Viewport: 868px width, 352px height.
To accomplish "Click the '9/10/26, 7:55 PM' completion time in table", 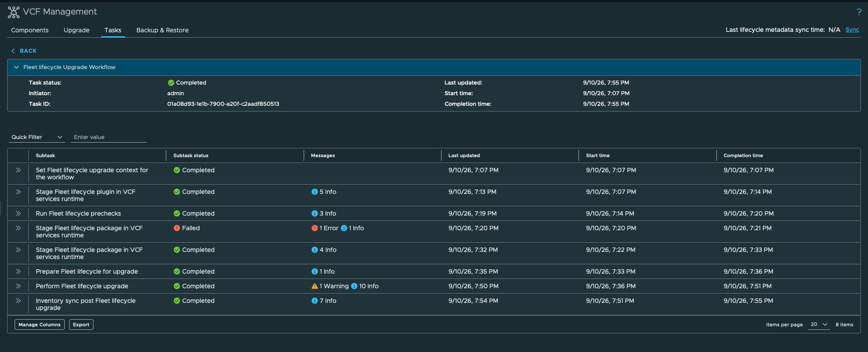I will click(x=748, y=301).
